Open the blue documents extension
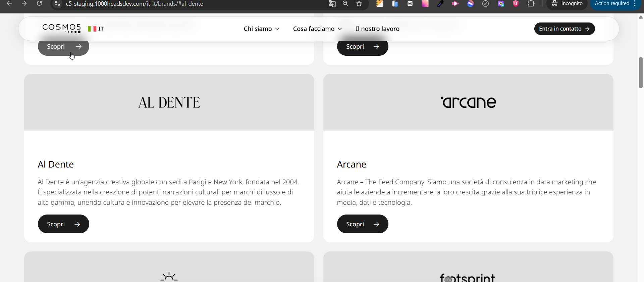Viewport: 644px width, 282px height. click(x=395, y=4)
